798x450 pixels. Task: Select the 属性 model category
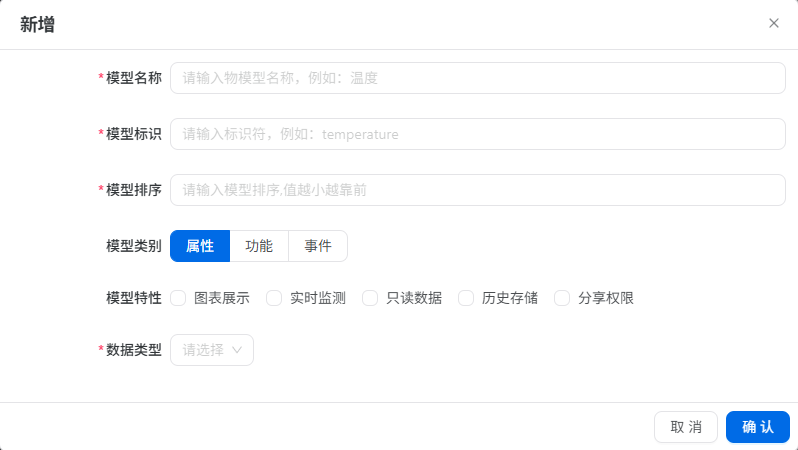pos(200,246)
